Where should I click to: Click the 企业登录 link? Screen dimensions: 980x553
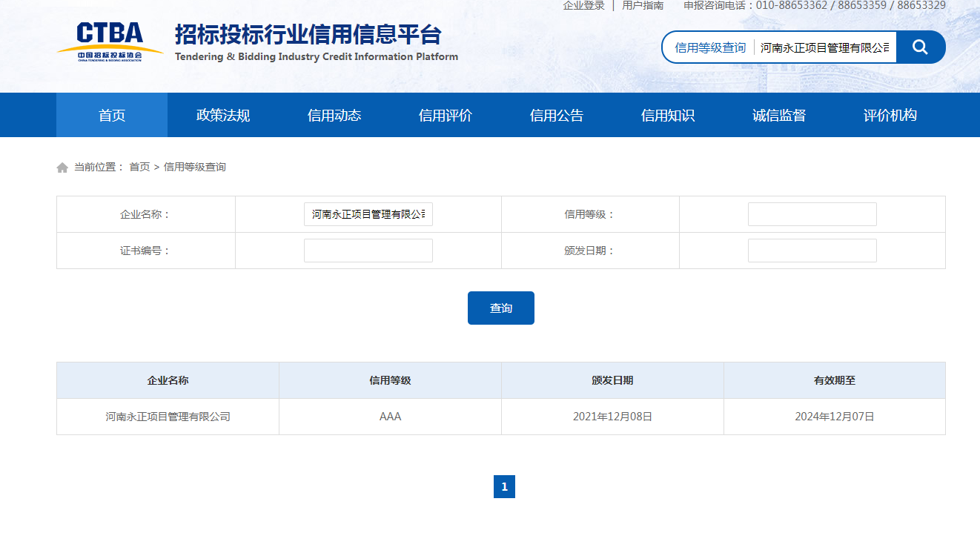click(x=583, y=5)
